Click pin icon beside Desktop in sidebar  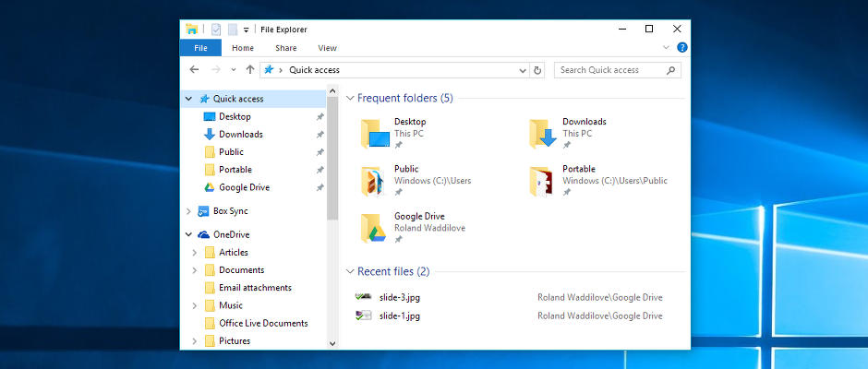319,117
